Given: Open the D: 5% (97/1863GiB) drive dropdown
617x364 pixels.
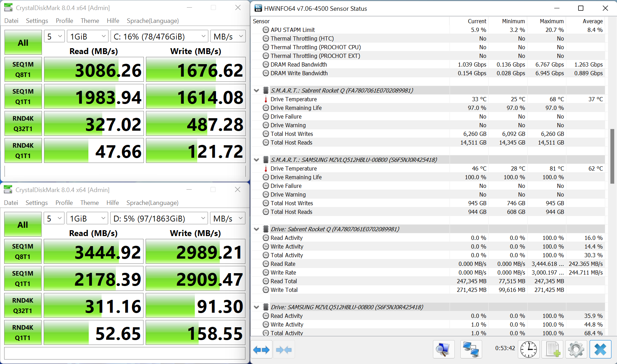Looking at the screenshot, I should point(159,218).
